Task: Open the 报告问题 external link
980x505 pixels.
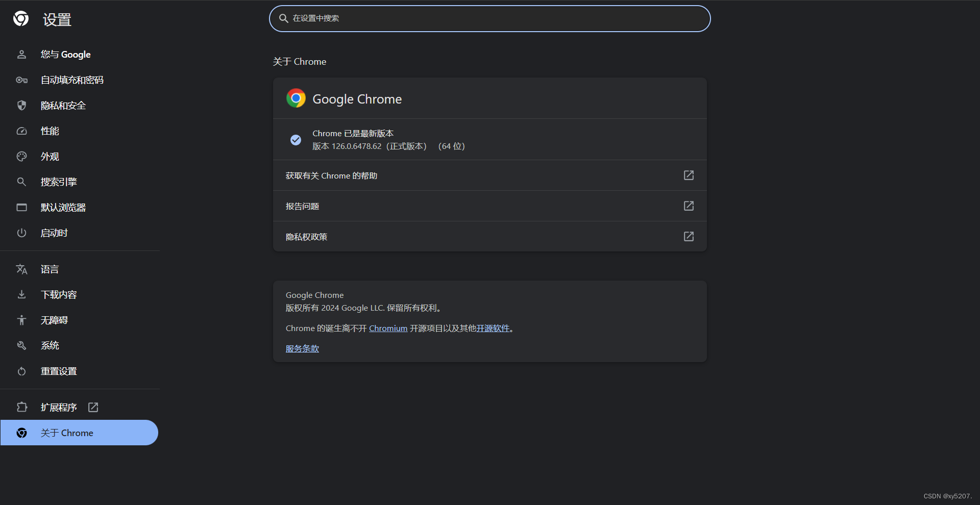Action: pyautogui.click(x=688, y=206)
